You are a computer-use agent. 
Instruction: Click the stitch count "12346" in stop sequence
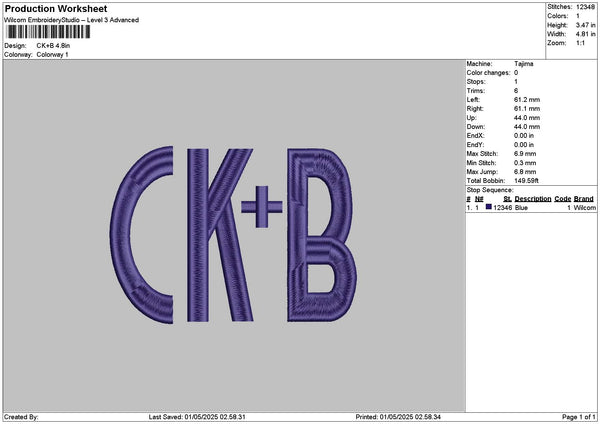point(502,208)
